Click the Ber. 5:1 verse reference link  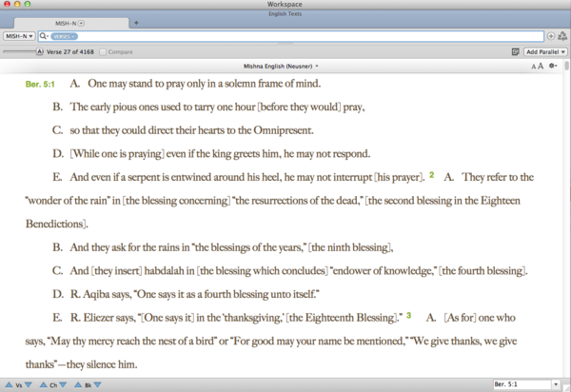(38, 84)
